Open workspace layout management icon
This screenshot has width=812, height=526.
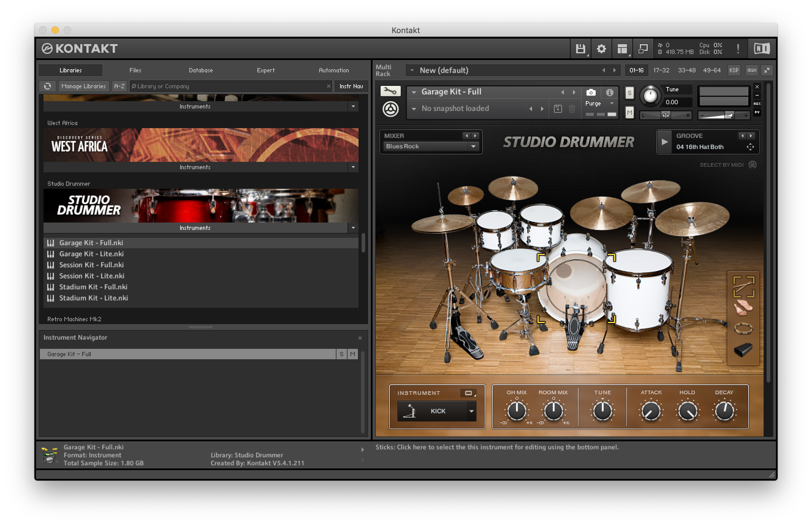pyautogui.click(x=622, y=49)
